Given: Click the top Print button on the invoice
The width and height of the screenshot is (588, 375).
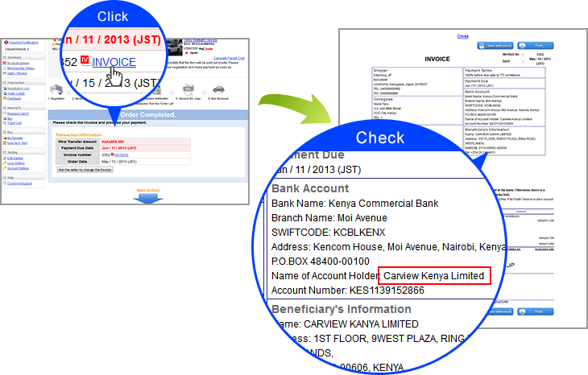Looking at the screenshot, I should pos(536,45).
